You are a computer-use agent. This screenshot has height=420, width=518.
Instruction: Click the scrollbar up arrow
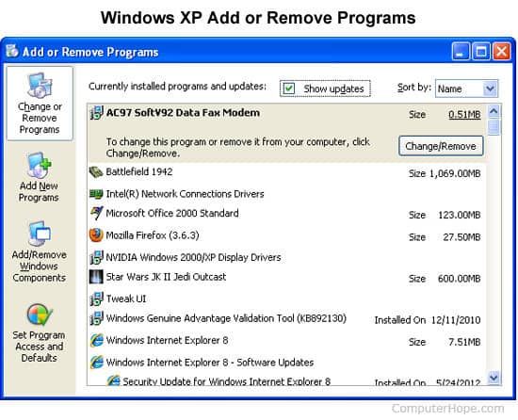[494, 112]
